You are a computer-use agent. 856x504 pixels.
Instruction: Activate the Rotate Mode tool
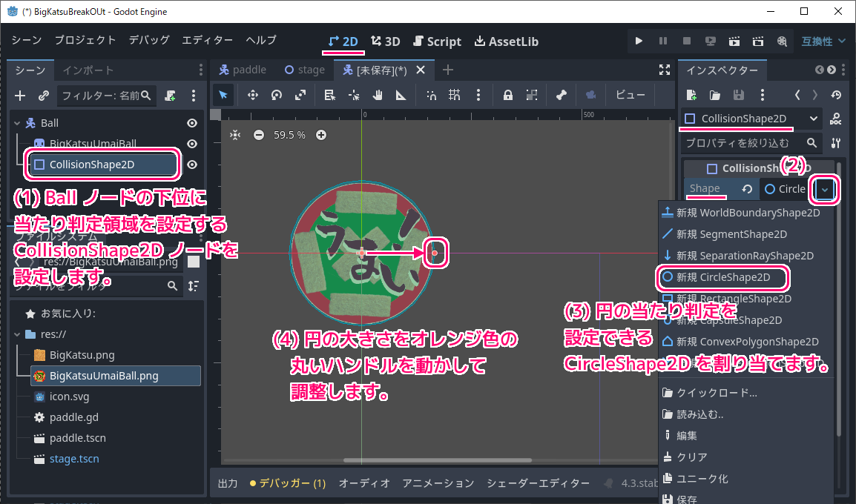[x=277, y=95]
